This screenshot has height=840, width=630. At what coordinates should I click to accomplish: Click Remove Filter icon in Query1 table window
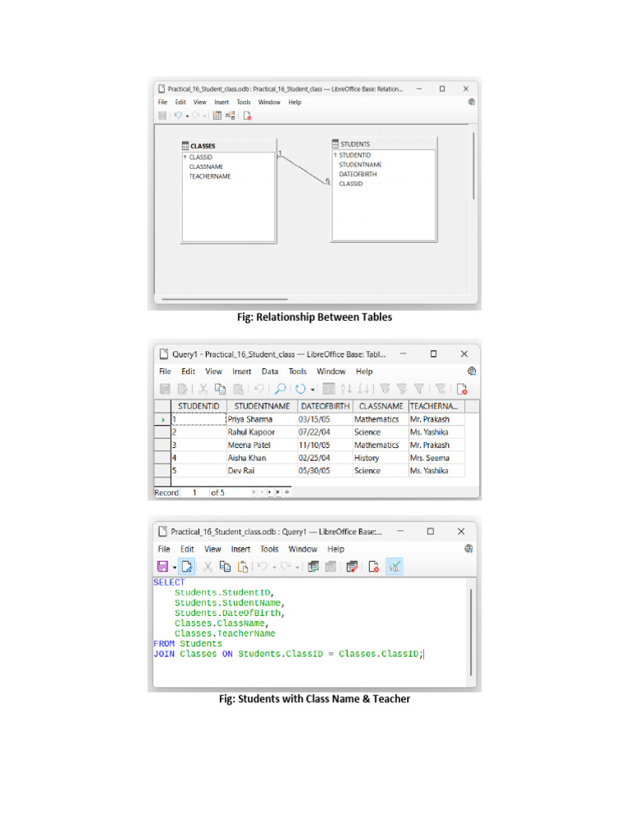[x=441, y=389]
